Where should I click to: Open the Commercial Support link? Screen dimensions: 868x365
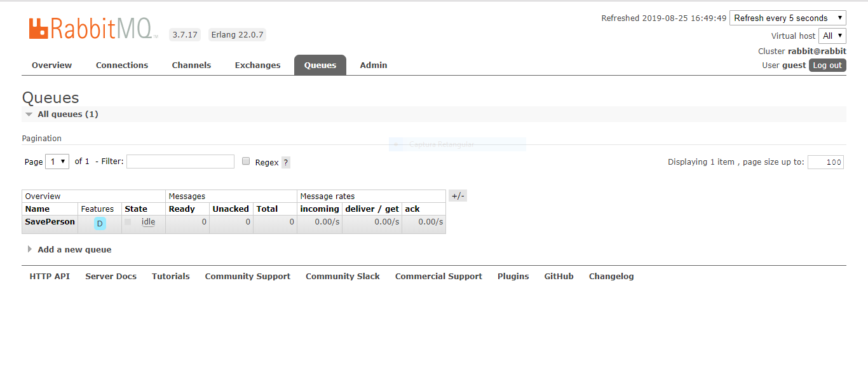click(x=438, y=276)
